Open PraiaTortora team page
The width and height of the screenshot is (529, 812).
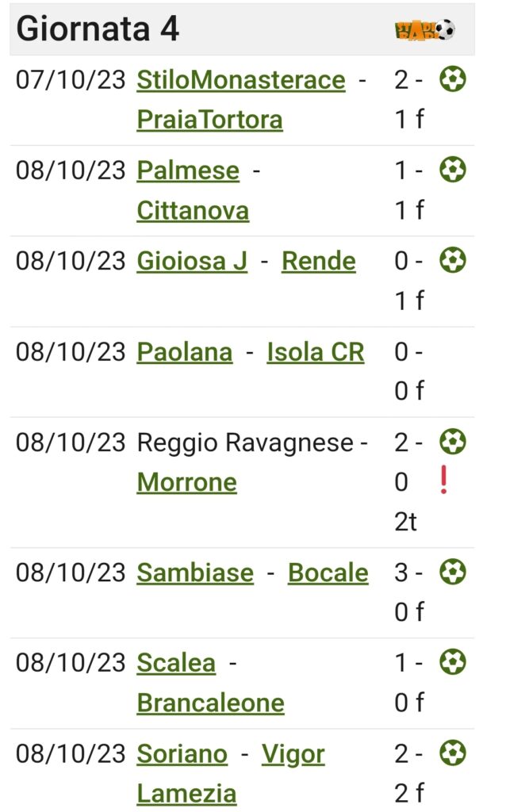click(210, 120)
